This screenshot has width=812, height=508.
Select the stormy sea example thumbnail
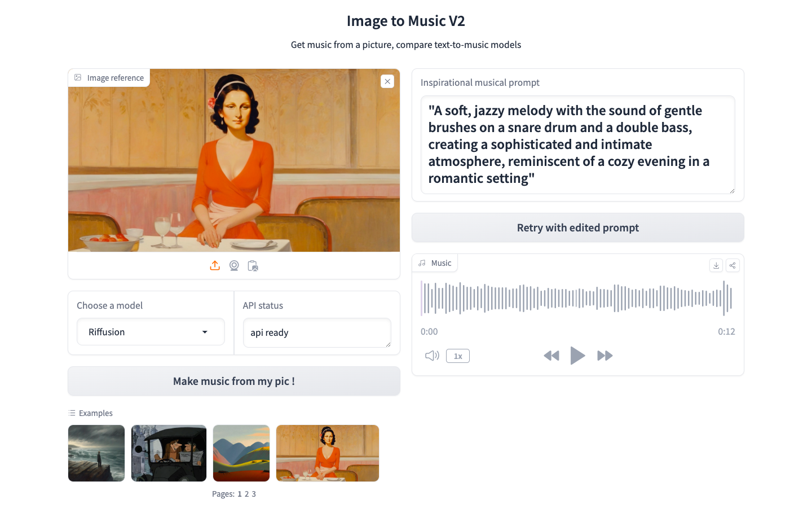(96, 453)
